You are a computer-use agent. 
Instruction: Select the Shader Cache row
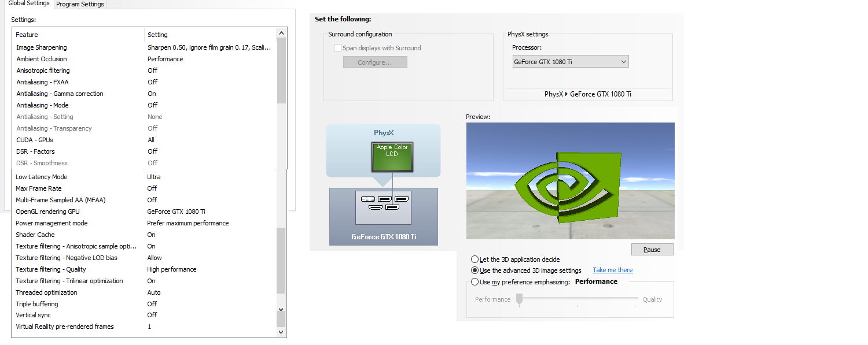point(144,235)
